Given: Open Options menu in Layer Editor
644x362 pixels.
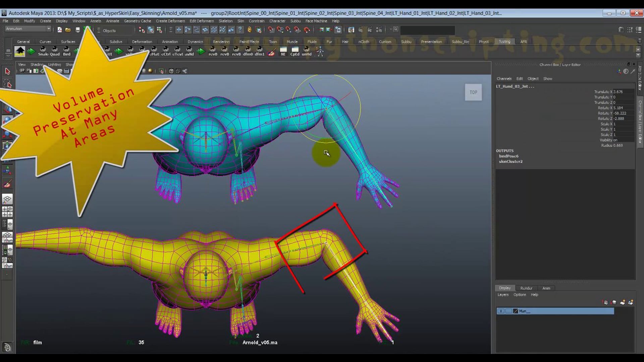Looking at the screenshot, I should (x=520, y=295).
